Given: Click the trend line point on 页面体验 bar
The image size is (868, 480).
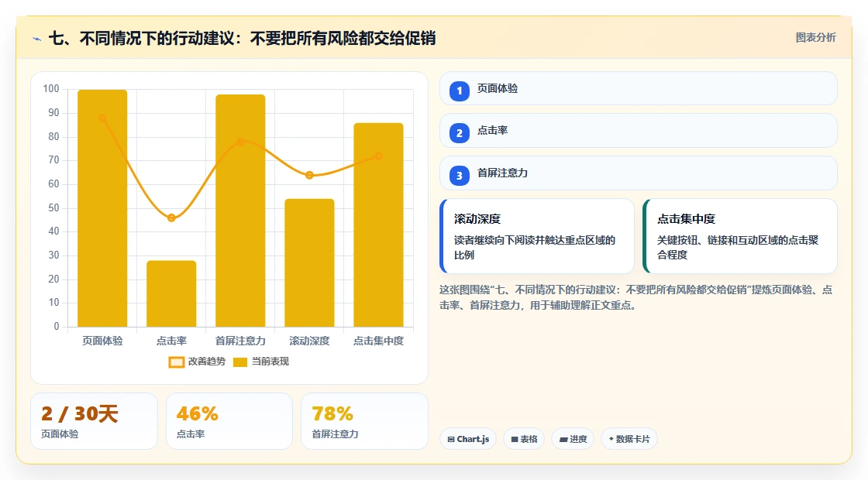Looking at the screenshot, I should 102,118.
